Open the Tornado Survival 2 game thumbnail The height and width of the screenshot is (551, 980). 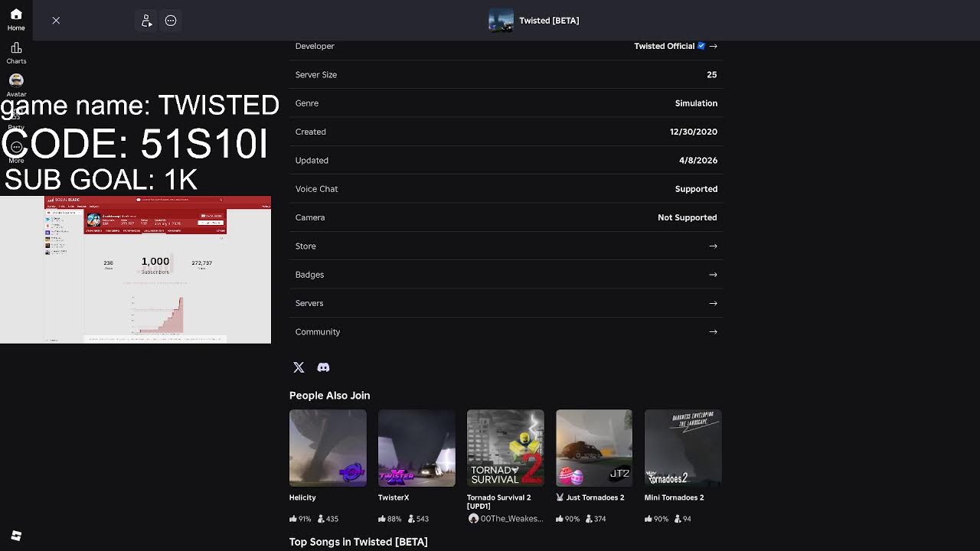click(505, 448)
